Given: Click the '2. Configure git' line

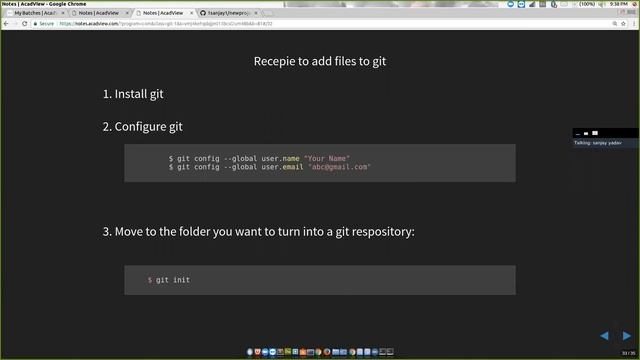Looking at the screenshot, I should [x=142, y=127].
